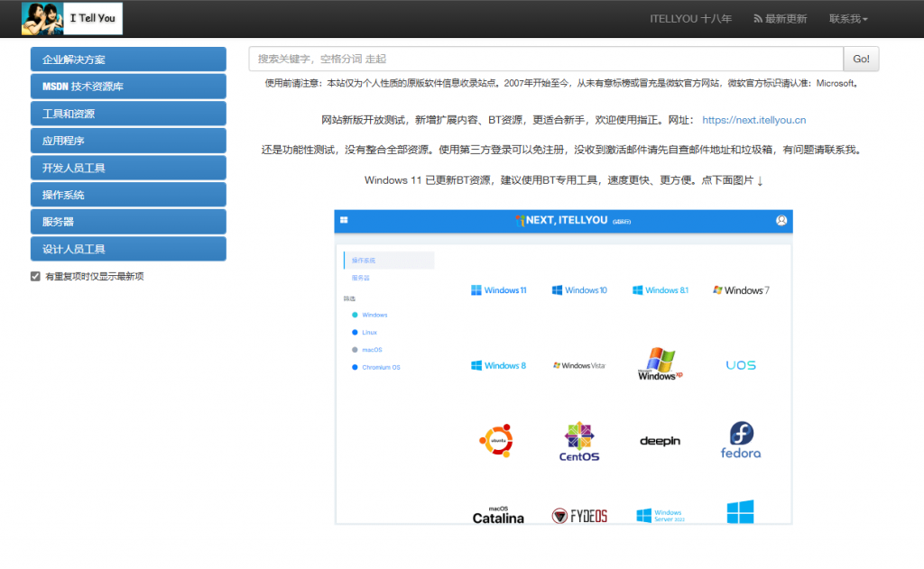Click the ubuntu logo
Viewport: 924px width, 569px height.
point(497,439)
